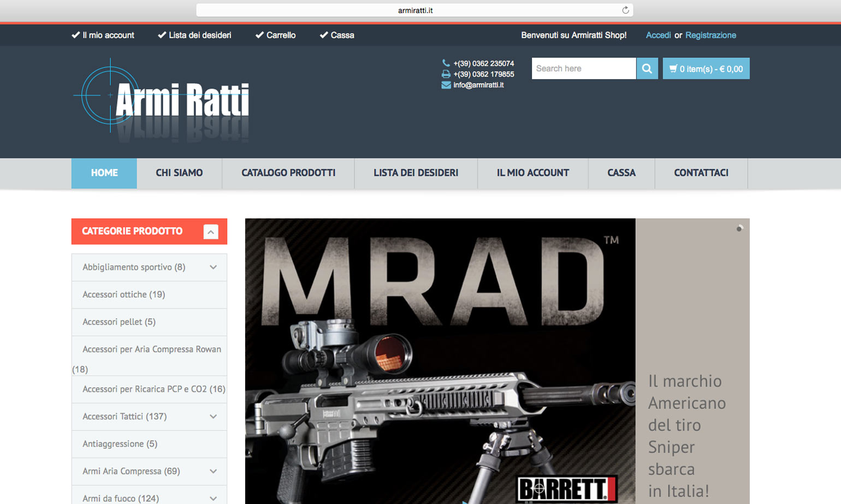Focus the 'Search here' input field
This screenshot has height=504, width=841.
(583, 69)
